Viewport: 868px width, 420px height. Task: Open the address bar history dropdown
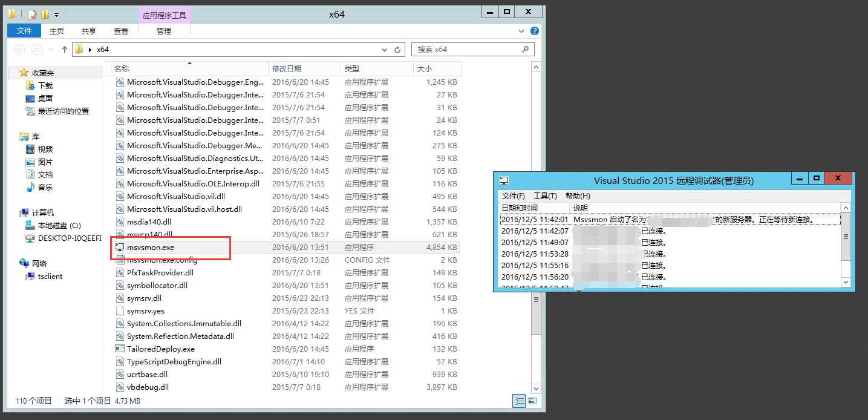tap(385, 50)
